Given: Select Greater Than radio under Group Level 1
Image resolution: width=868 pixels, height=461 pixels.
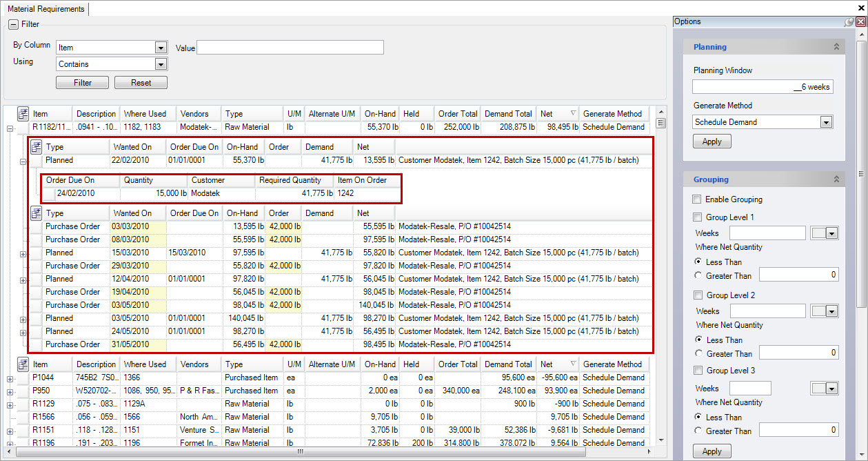Looking at the screenshot, I should coord(699,275).
